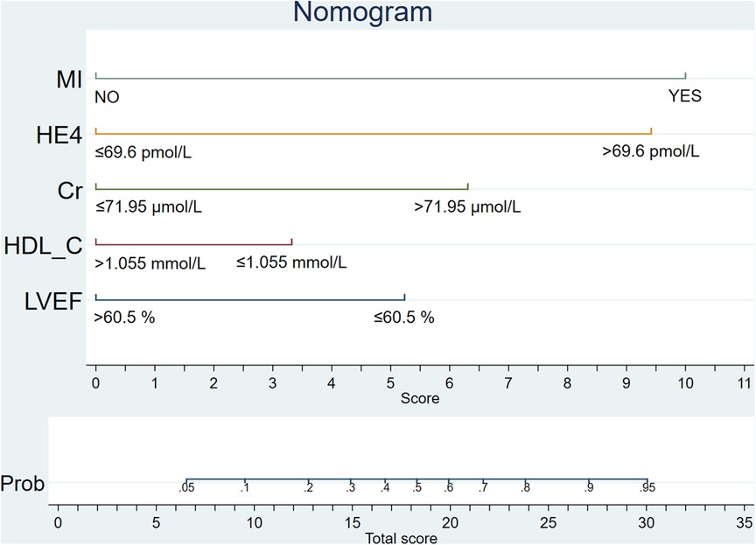
Task: Click the >69.6 pmol/L label
Action: (x=651, y=151)
